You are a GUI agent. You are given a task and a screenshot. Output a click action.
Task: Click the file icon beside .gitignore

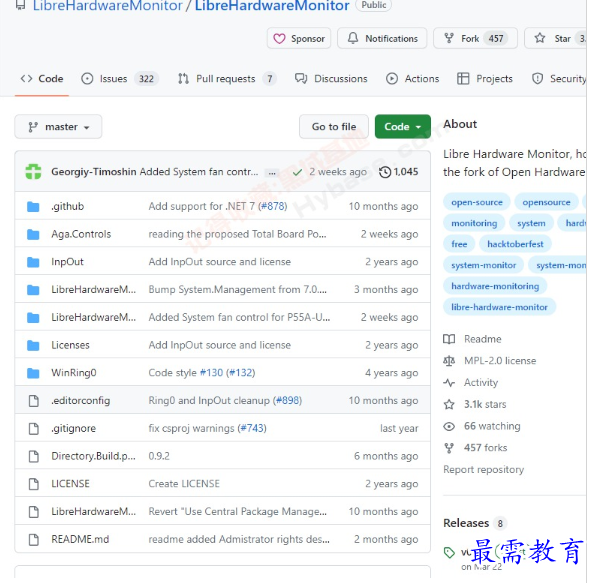(x=34, y=429)
